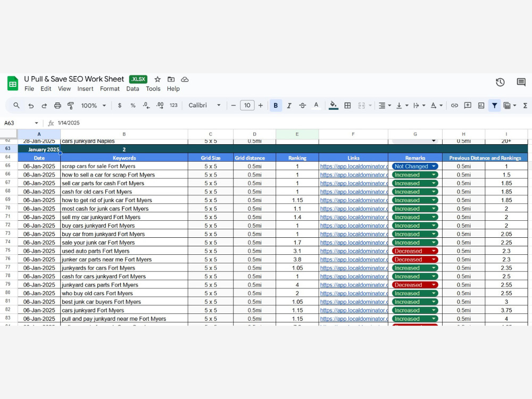Screen dimensions: 532x399
Task: Open the localdominator link in row 70
Action: click(x=354, y=209)
